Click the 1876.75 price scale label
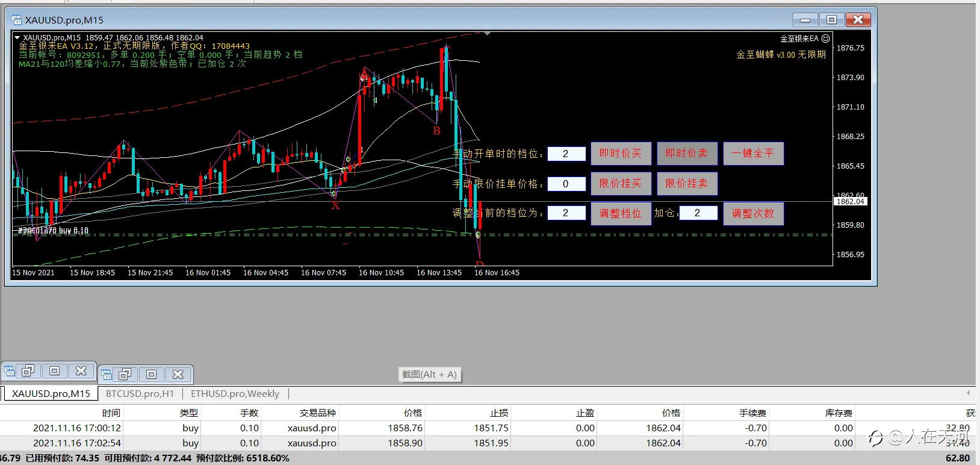The height and width of the screenshot is (465, 980). [x=851, y=48]
